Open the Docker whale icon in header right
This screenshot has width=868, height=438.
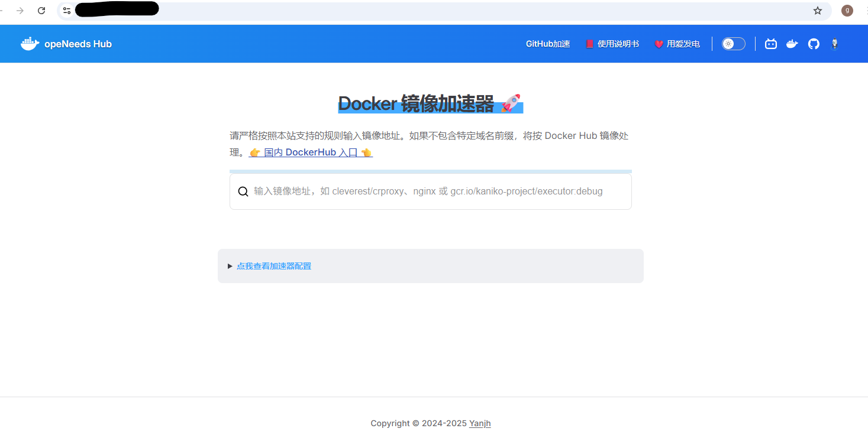pos(792,44)
